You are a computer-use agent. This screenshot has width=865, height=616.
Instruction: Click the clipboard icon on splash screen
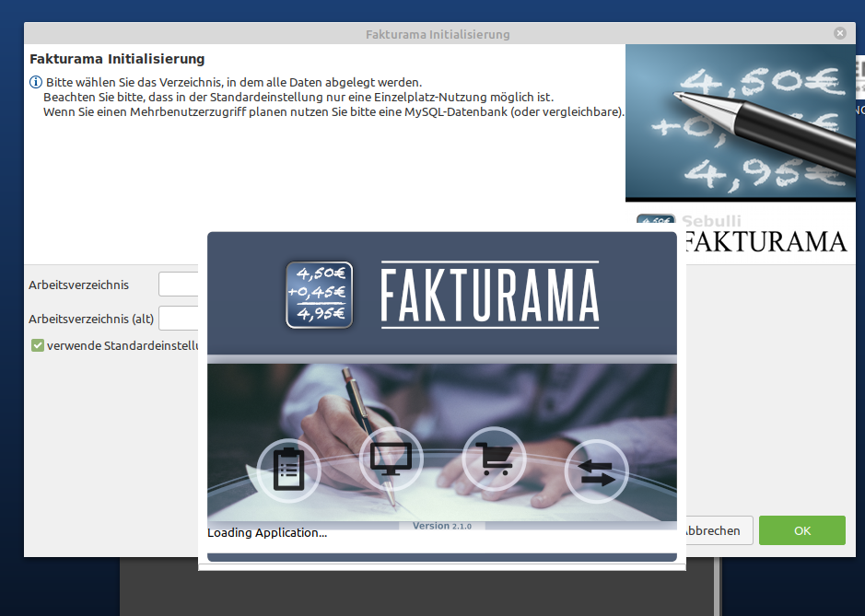tap(288, 470)
